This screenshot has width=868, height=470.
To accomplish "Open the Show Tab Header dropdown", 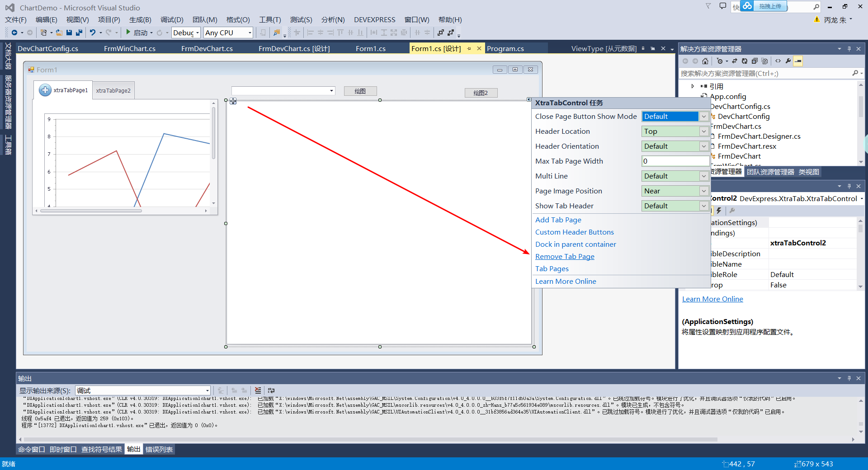I will point(703,206).
